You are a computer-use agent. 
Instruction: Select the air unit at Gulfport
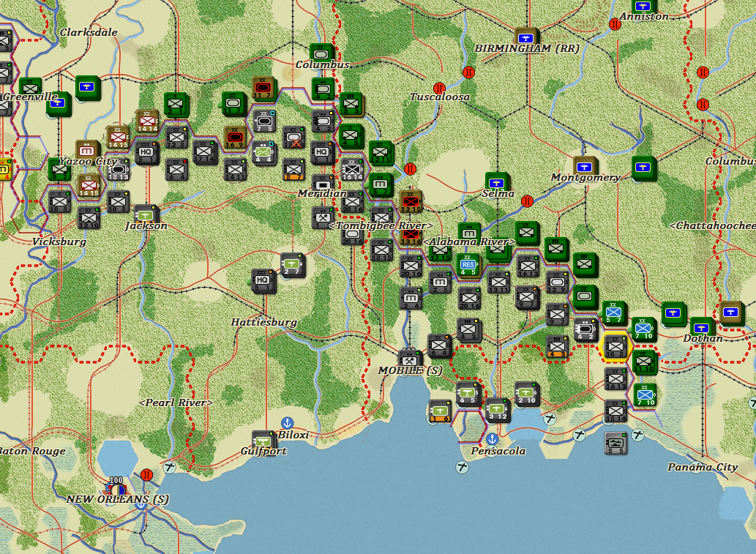pyautogui.click(x=263, y=441)
